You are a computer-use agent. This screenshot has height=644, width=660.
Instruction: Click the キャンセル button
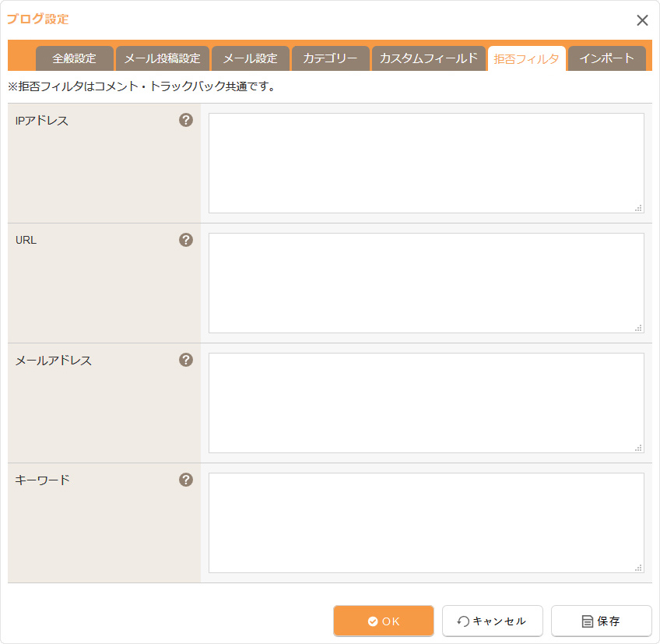click(x=492, y=621)
